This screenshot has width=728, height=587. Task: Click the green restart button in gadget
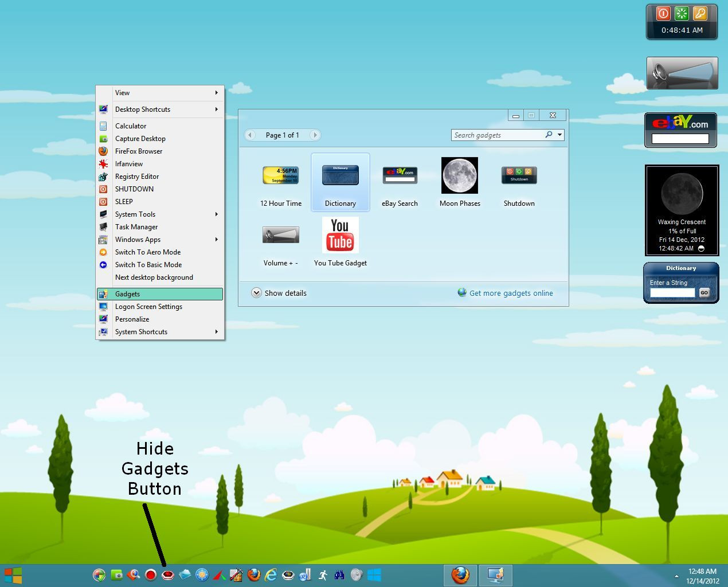682,13
